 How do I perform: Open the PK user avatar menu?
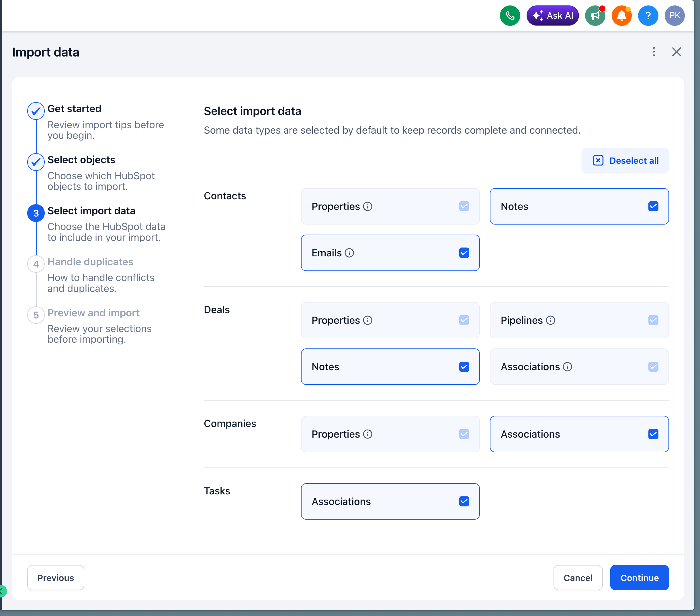pyautogui.click(x=674, y=15)
